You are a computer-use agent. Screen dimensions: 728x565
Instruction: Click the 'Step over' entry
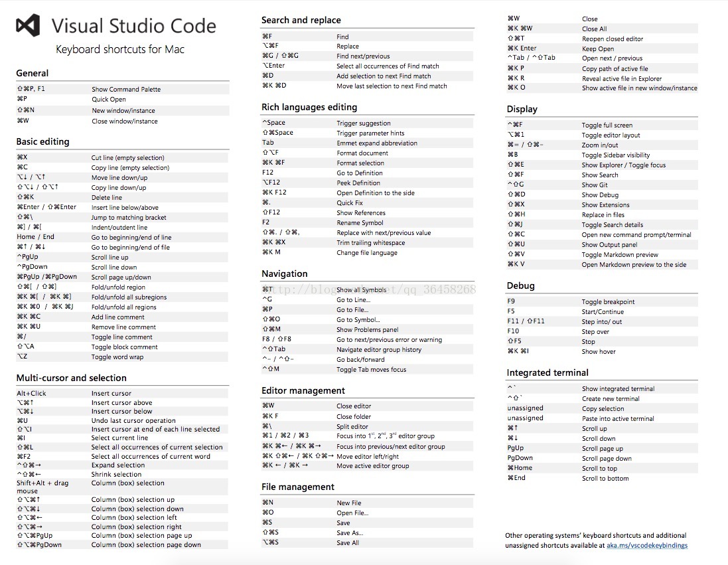click(595, 332)
